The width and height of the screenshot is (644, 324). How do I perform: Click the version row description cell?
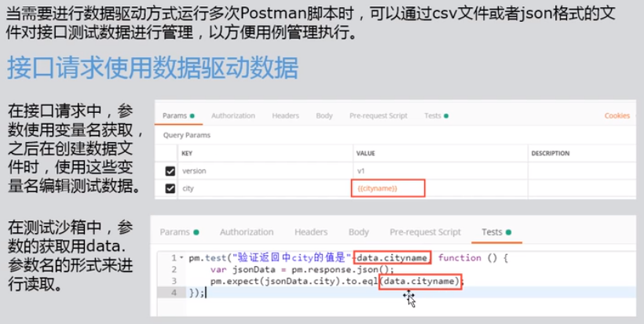582,171
